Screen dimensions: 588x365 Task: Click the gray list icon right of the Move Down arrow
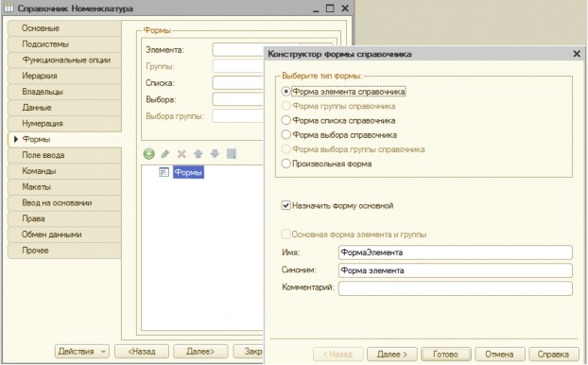232,154
